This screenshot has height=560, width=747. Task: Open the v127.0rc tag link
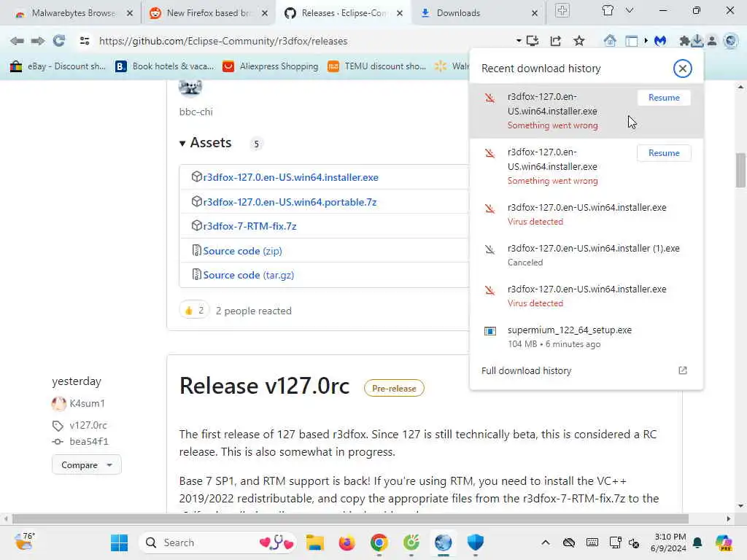[88, 425]
